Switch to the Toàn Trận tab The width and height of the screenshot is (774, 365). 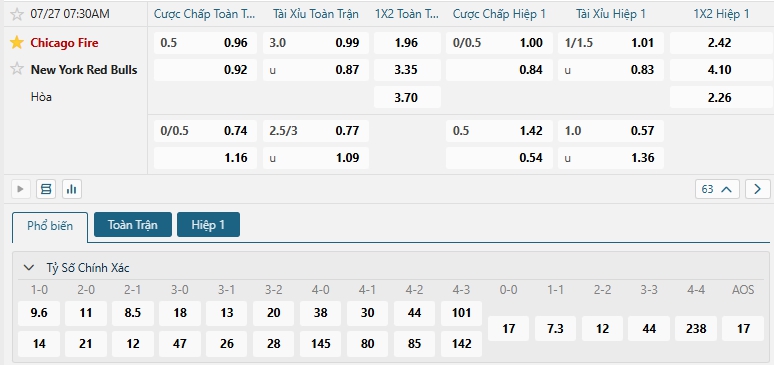(x=133, y=225)
